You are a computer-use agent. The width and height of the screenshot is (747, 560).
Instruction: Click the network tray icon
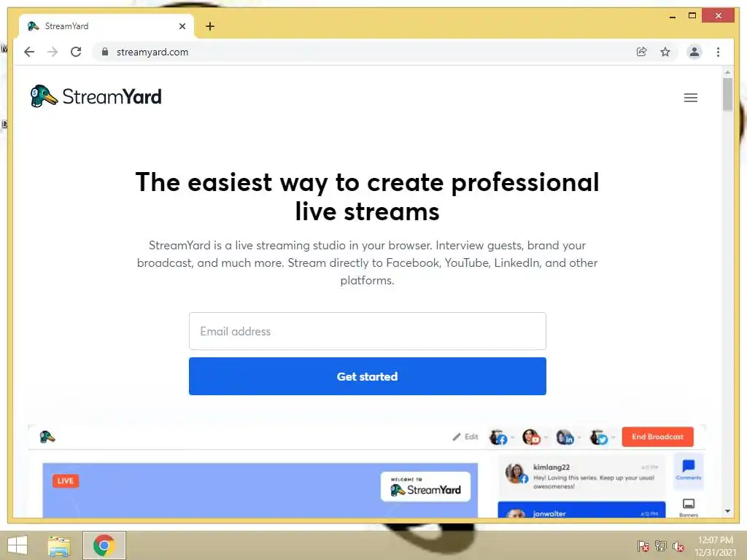tap(661, 546)
